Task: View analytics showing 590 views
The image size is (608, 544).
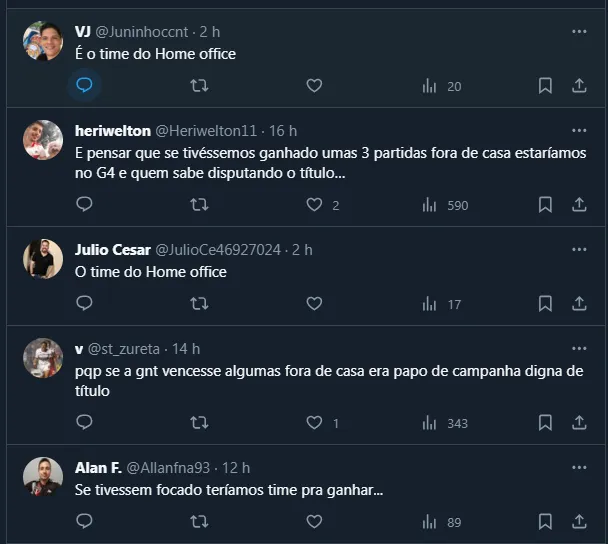Action: 444,205
